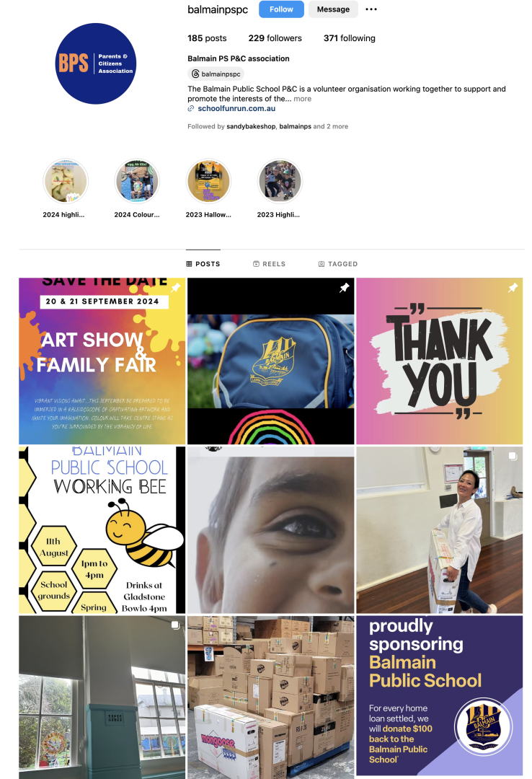Image resolution: width=532 pixels, height=779 pixels.
Task: Open the Art Show Family Fair post
Action: click(x=102, y=361)
